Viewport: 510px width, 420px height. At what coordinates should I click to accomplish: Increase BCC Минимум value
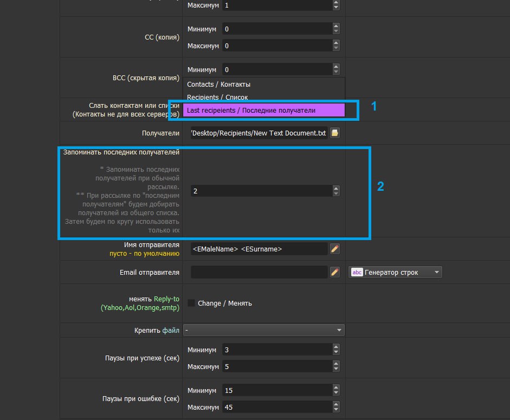336,67
